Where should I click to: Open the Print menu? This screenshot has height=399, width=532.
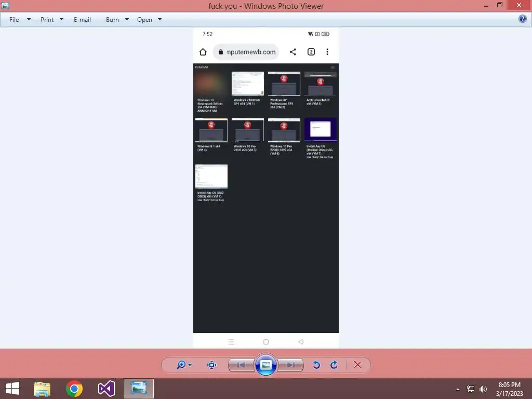coord(47,20)
